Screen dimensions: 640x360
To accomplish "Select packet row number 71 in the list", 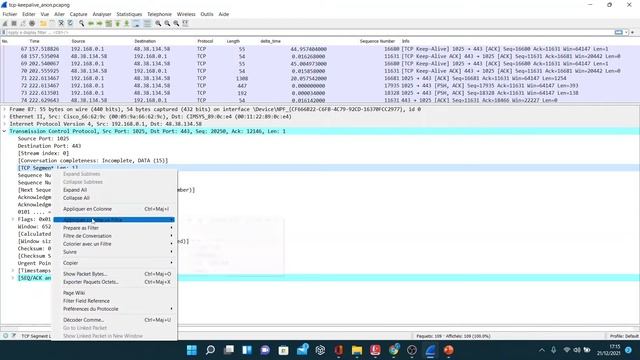I will pyautogui.click(x=319, y=78).
